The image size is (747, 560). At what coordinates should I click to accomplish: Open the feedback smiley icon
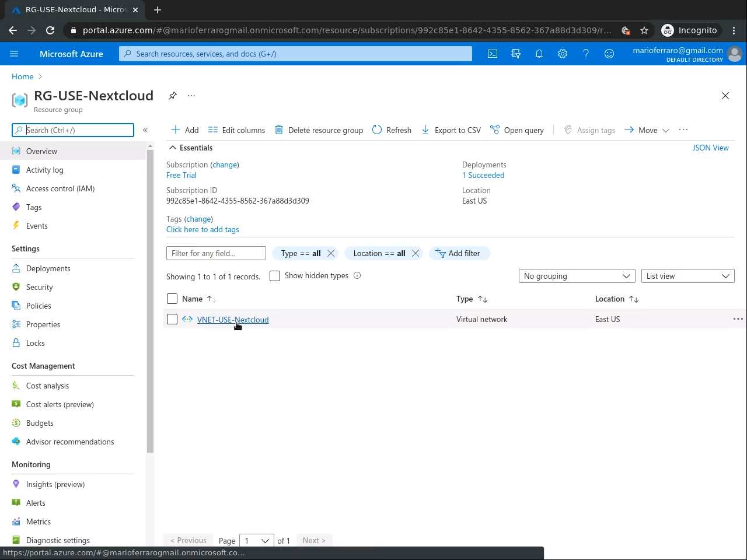point(609,54)
